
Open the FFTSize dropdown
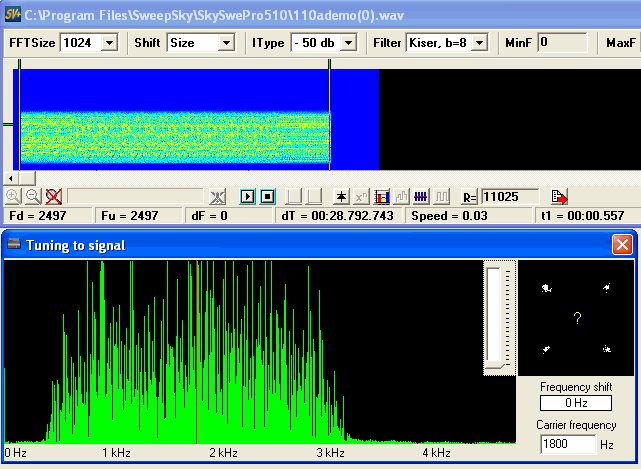(109, 43)
